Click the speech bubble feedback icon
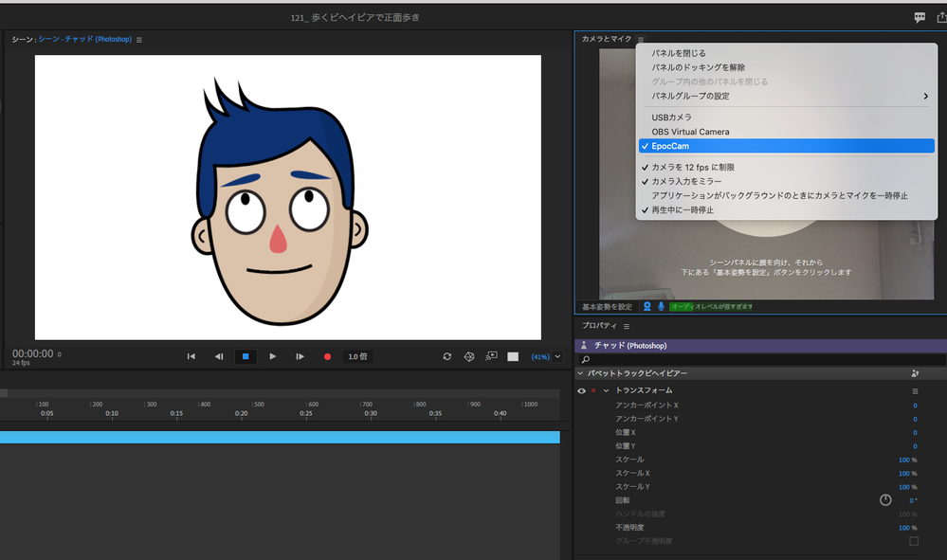947x560 pixels. coord(920,17)
